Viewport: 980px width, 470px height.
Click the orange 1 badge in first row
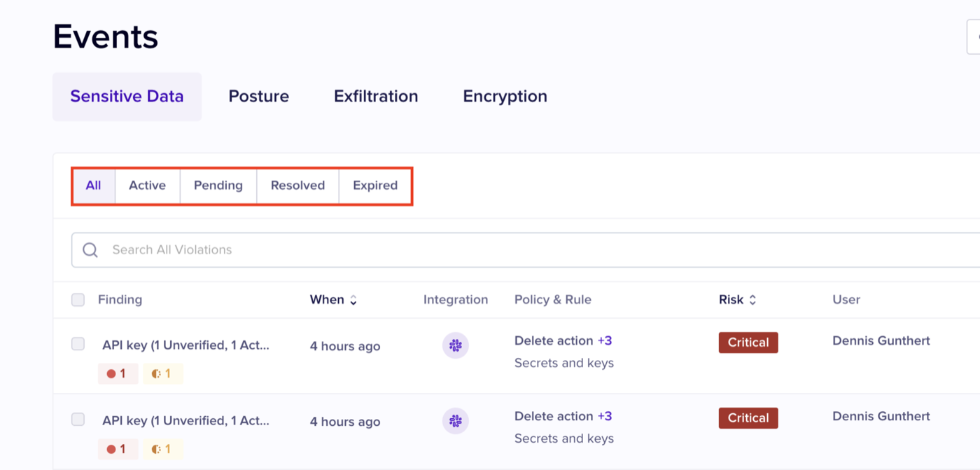[x=162, y=373]
